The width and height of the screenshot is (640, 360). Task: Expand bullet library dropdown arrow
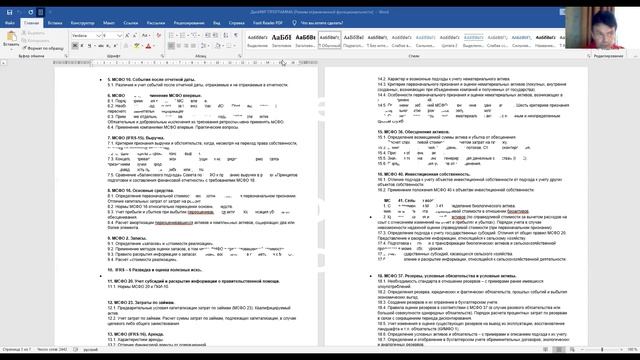(x=176, y=36)
